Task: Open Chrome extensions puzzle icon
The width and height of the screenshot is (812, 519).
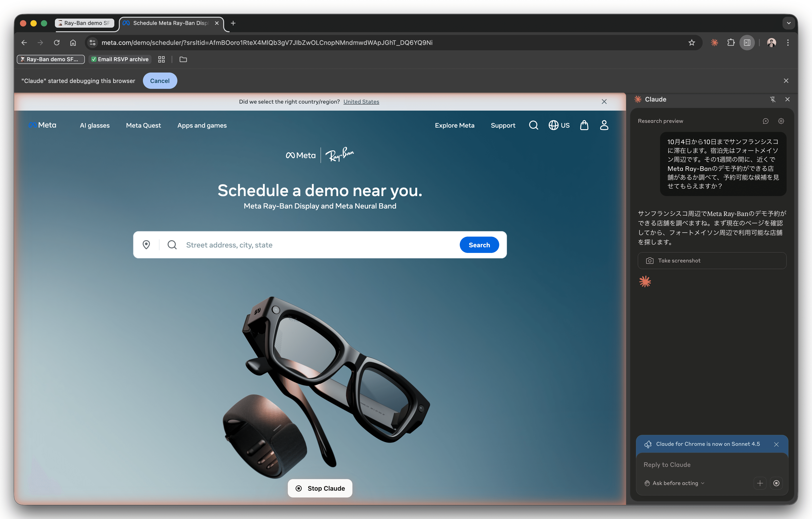Action: point(731,42)
